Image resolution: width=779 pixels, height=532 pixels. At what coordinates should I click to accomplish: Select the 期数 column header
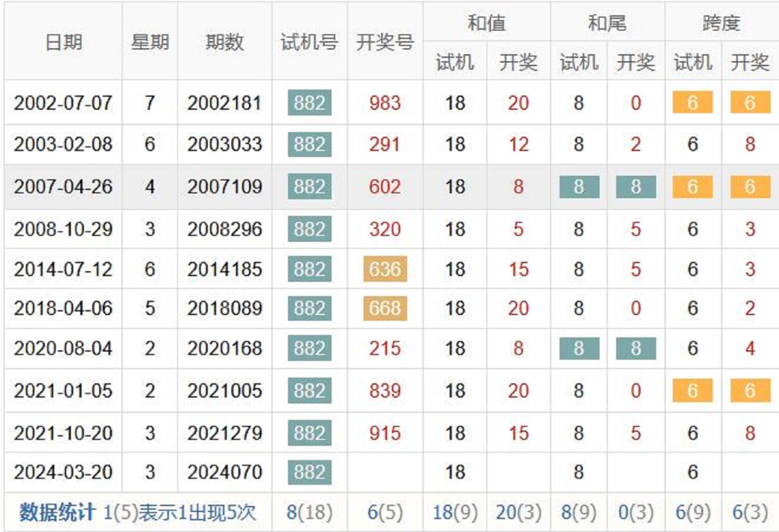(224, 42)
